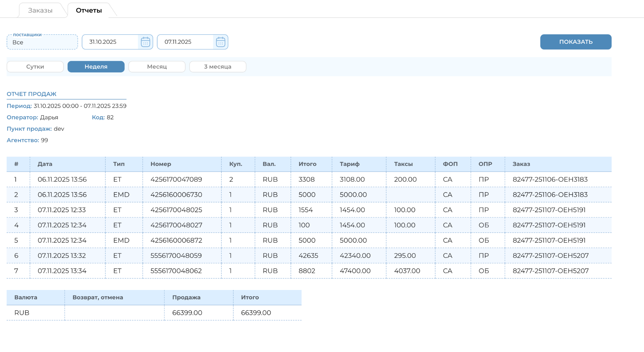Click the EMD row with number 4256160006872
The width and height of the screenshot is (644, 352).
[x=175, y=240]
